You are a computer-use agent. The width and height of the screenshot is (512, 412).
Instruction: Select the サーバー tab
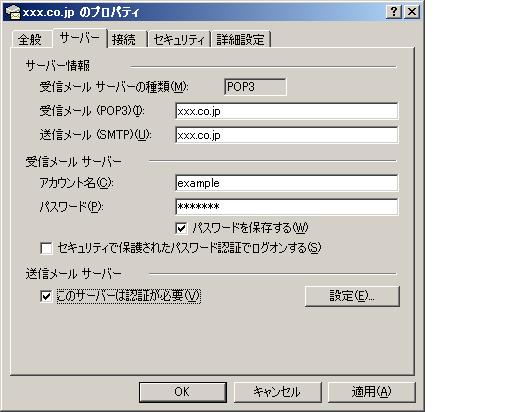pyautogui.click(x=79, y=38)
